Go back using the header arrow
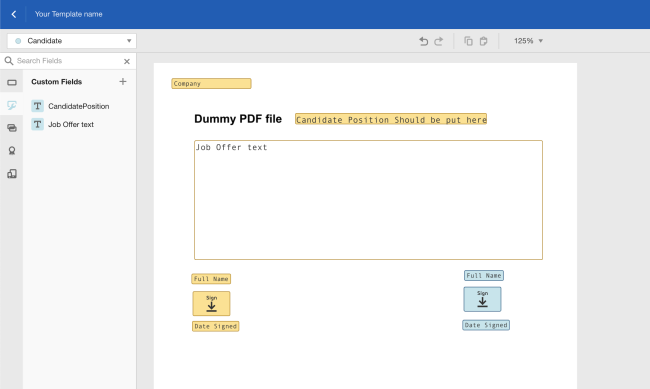The width and height of the screenshot is (650, 389). coord(14,14)
